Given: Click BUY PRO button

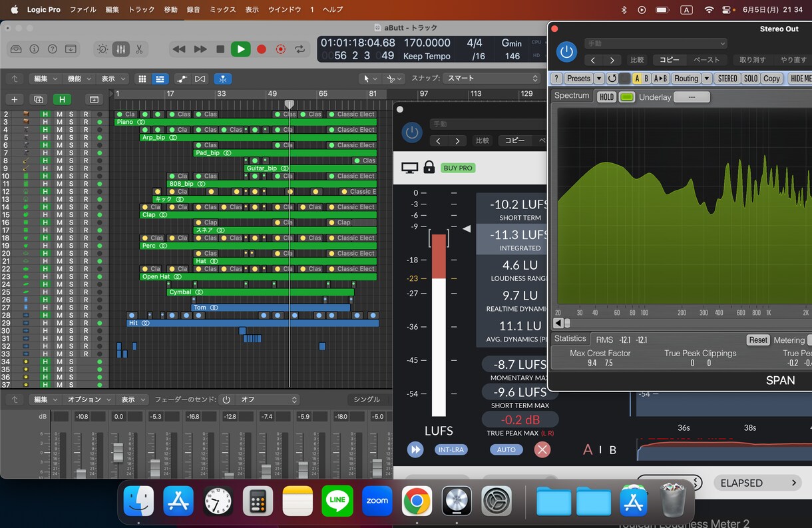Looking at the screenshot, I should (457, 168).
